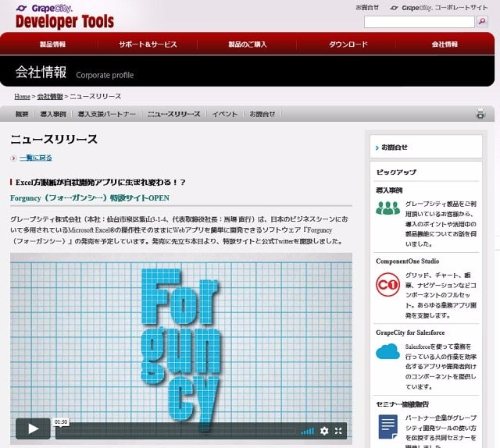Screen dimensions: 500x448
Task: Click GrapeCity for Salesforce sidebar heading
Action: (410, 332)
